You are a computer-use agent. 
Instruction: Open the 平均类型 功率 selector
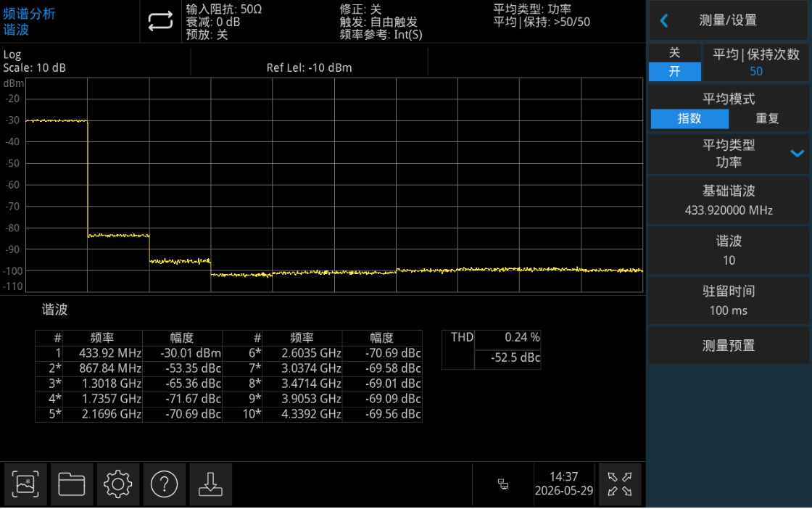729,154
